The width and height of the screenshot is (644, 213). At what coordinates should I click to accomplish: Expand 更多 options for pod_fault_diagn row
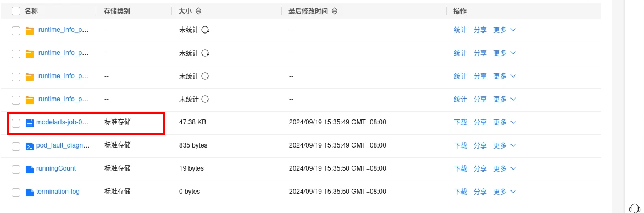pos(504,145)
